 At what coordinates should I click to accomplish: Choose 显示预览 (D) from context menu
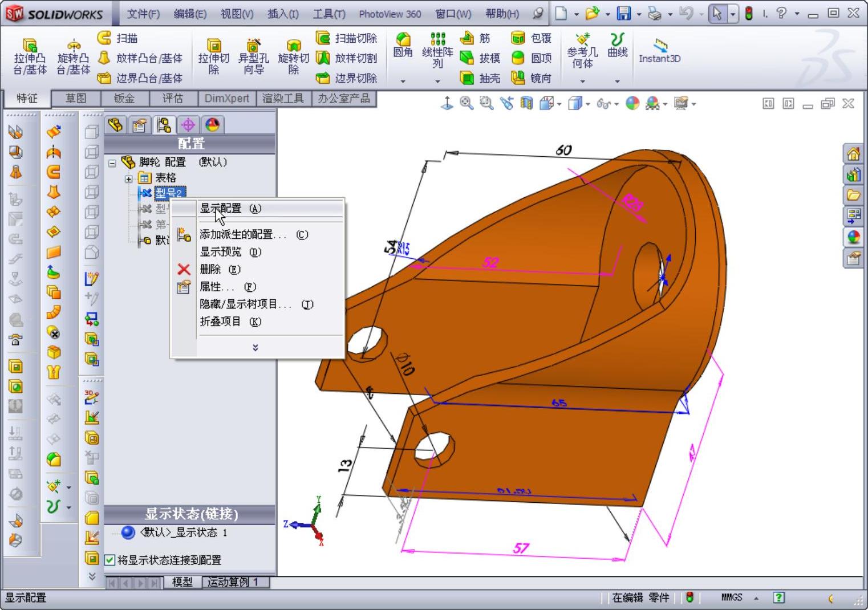pos(257,251)
